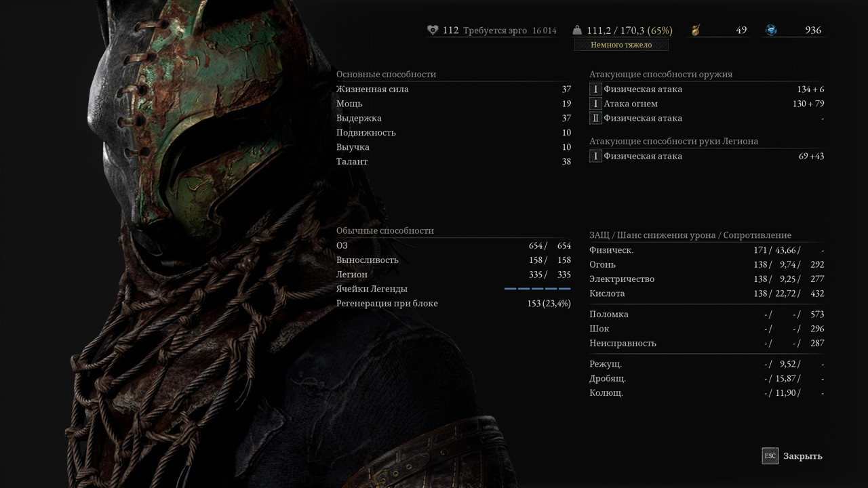868x488 pixels.
Task: Click the weight icon beside 111,2 / 170,3
Action: [578, 30]
